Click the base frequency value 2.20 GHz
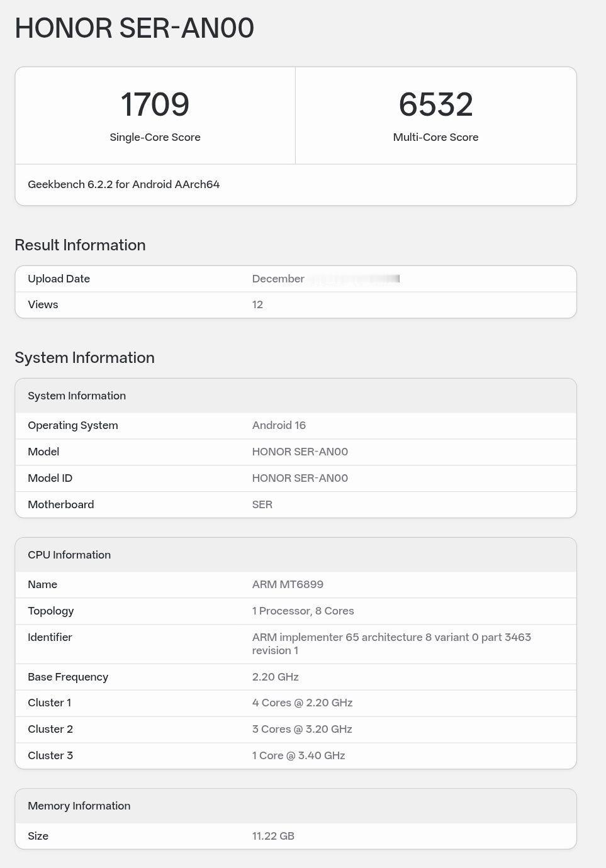This screenshot has width=606, height=868. [x=276, y=677]
